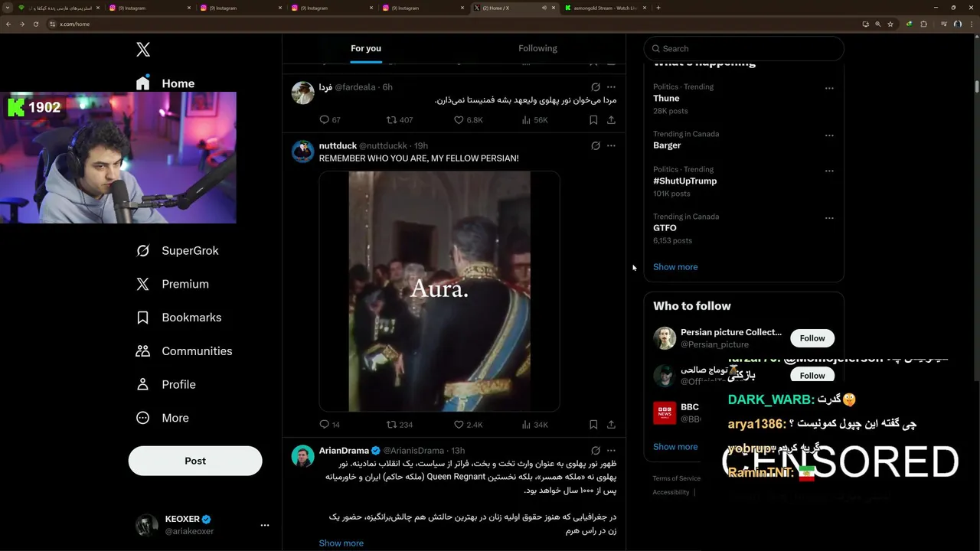Screen dimensions: 980x551
Task: Open the Accessibility footer link
Action: pyautogui.click(x=671, y=492)
